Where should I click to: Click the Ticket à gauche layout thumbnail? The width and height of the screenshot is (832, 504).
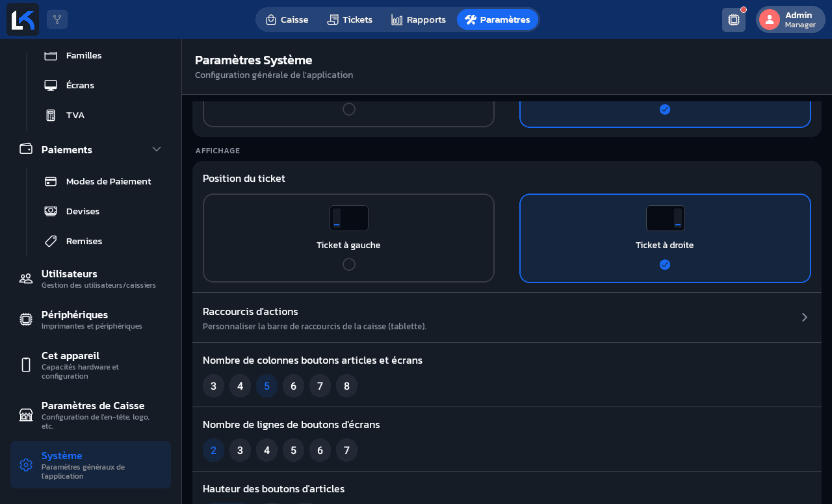pyautogui.click(x=349, y=218)
